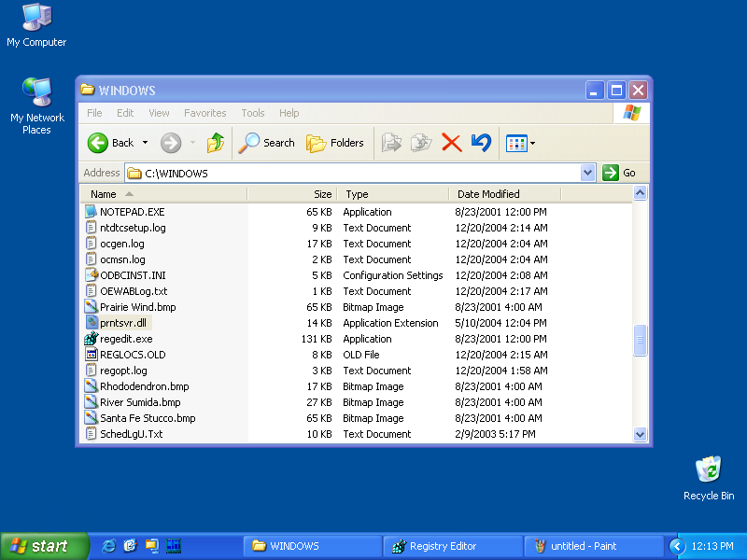Select the Prairie Wind.bmp image icon

point(91,307)
